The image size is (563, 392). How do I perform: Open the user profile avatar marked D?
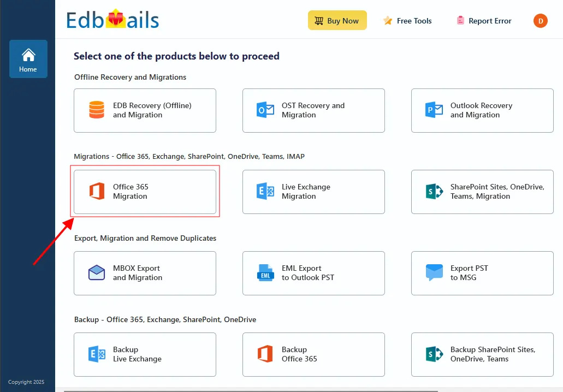[x=540, y=21]
